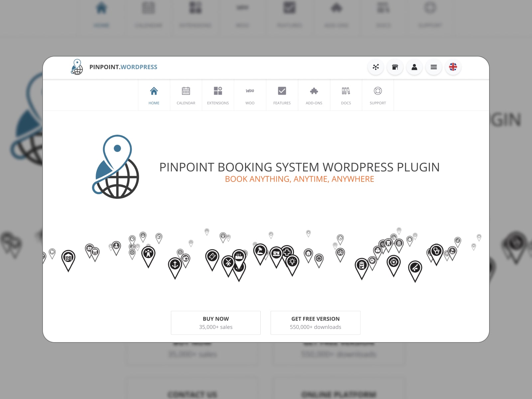The image size is (532, 399).
Task: Open the ADD-ONS tab
Action: 314,95
